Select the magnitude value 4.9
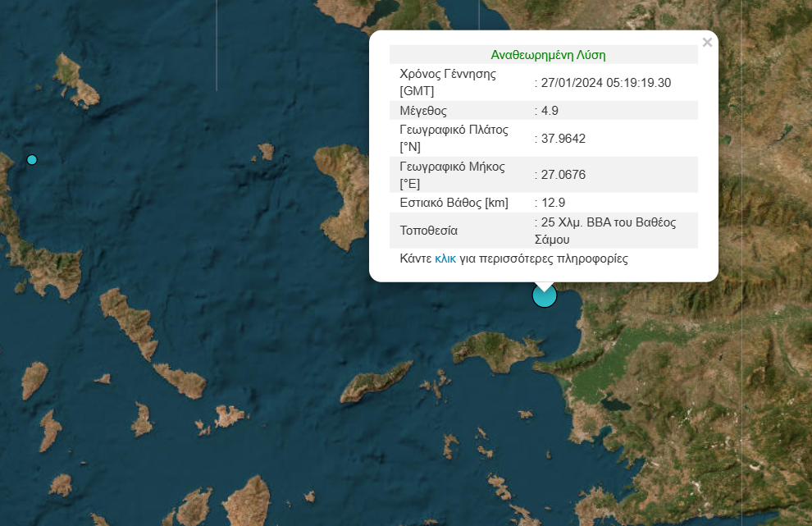The image size is (812, 526). pos(550,110)
